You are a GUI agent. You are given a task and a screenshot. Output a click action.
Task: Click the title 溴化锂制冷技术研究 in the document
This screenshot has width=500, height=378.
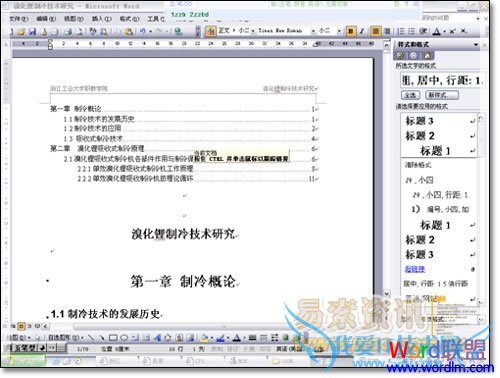[x=183, y=234]
